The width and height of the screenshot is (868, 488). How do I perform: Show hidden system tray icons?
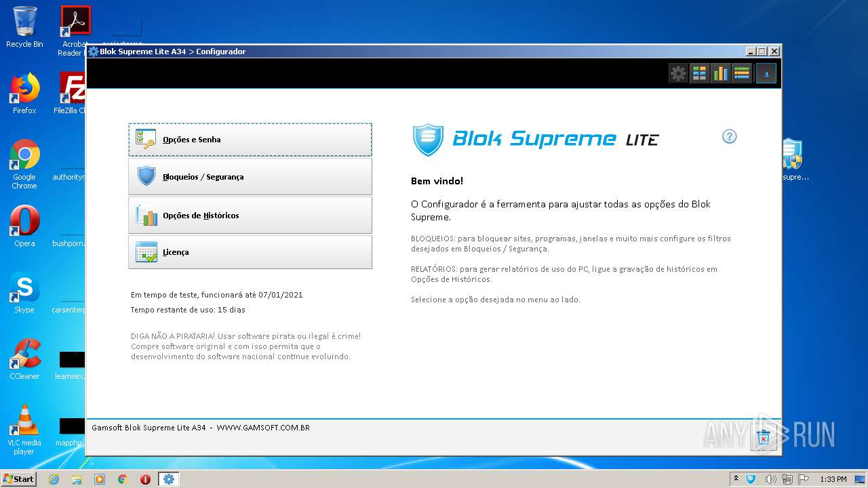(x=736, y=479)
